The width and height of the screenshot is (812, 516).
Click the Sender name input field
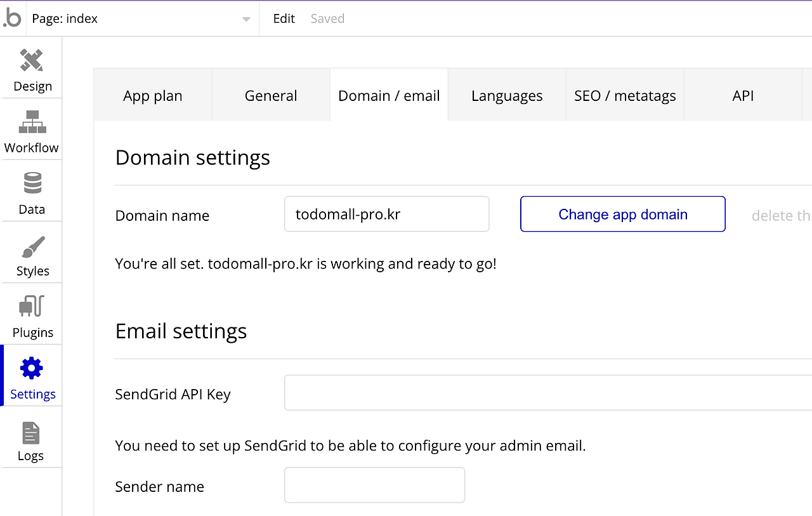pos(374,486)
